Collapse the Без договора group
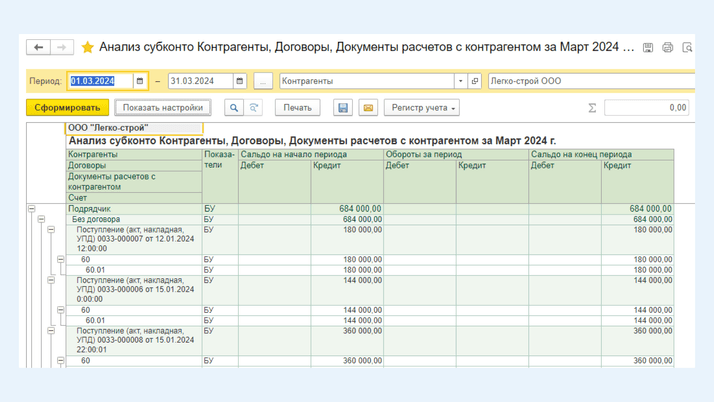714x402 pixels. (x=41, y=219)
